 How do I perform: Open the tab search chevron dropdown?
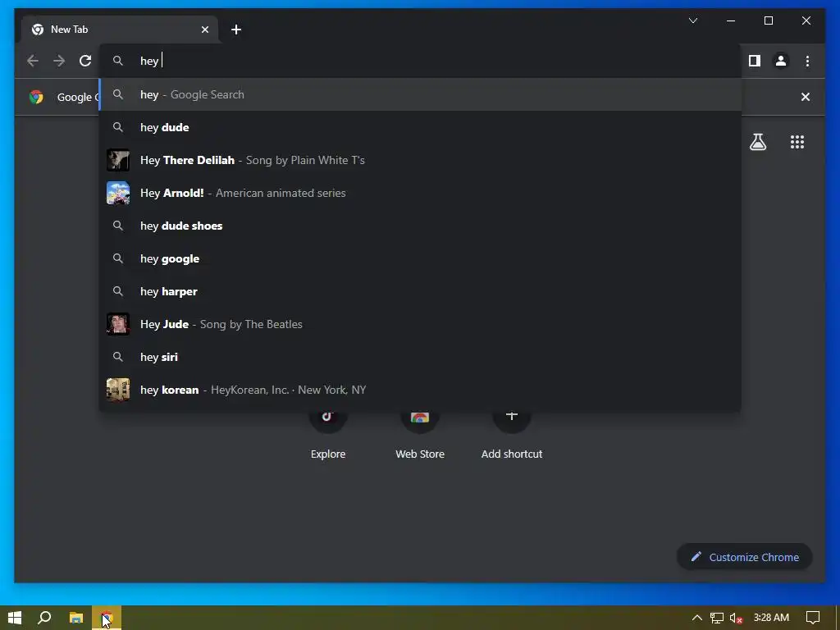pos(692,21)
